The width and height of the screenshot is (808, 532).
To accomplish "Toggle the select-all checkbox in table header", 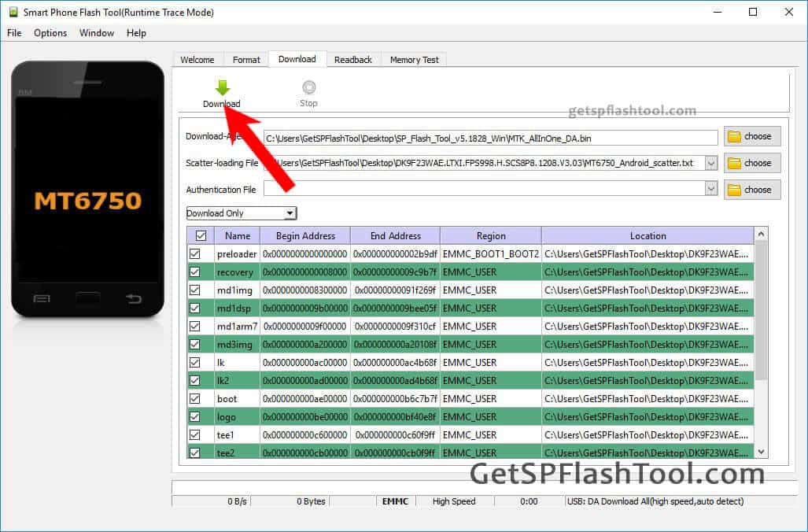I will [201, 235].
